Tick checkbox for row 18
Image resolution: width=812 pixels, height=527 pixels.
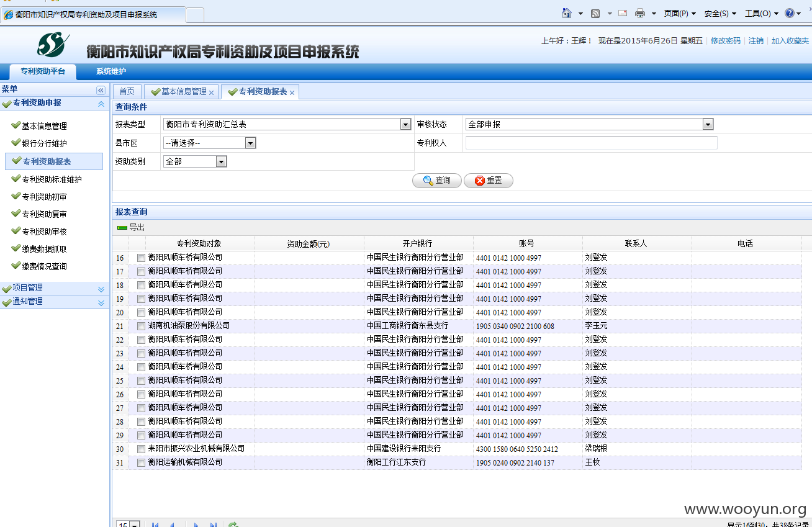tap(141, 285)
